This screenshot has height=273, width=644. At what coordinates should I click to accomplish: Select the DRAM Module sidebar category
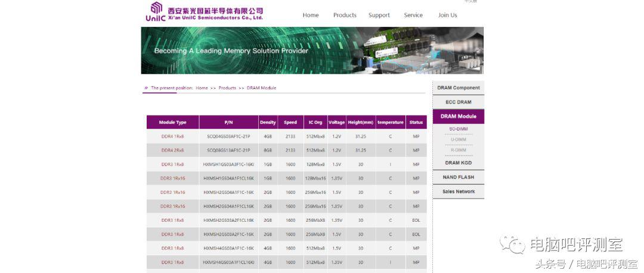click(458, 116)
